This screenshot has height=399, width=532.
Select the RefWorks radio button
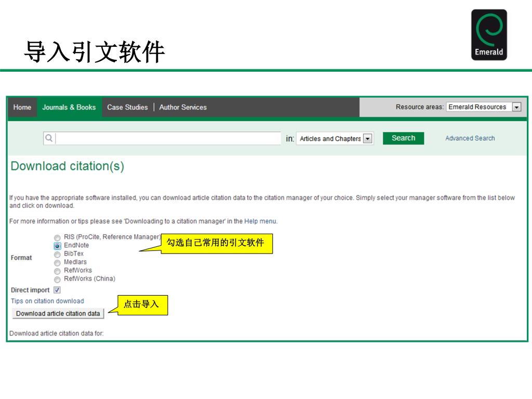(57, 271)
